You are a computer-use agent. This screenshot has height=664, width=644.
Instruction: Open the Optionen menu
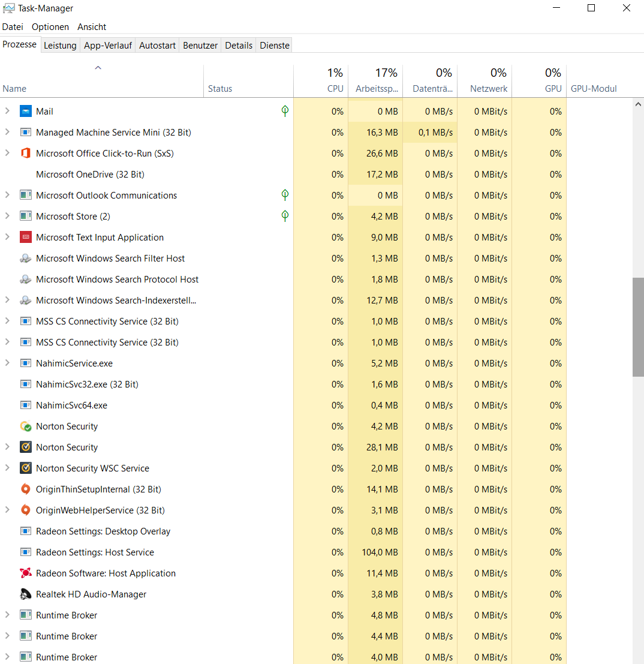[x=50, y=26]
